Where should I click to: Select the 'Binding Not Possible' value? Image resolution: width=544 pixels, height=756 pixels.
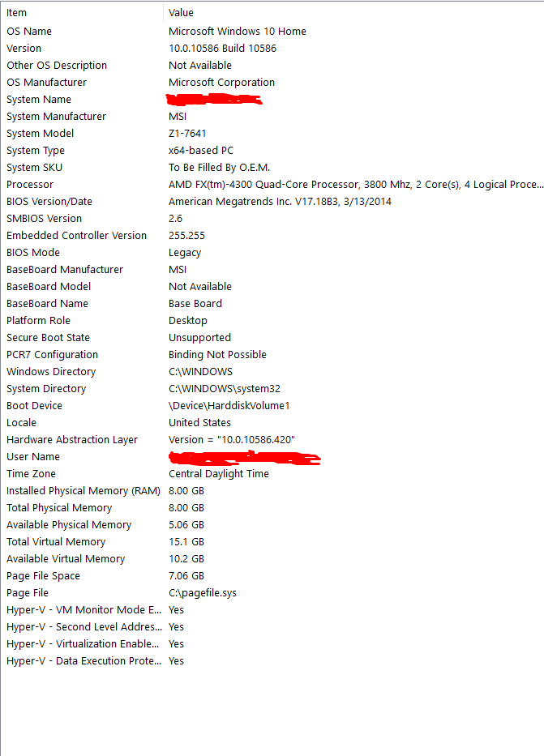pos(217,355)
